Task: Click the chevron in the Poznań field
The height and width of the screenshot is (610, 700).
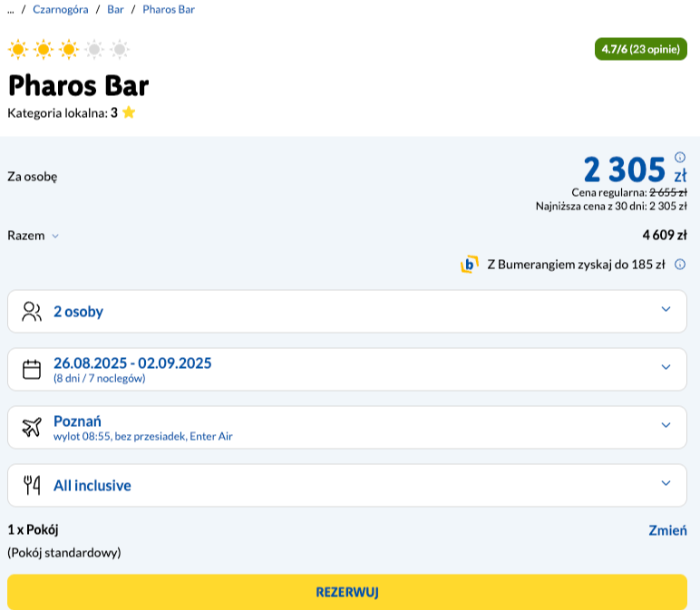Action: [666, 425]
